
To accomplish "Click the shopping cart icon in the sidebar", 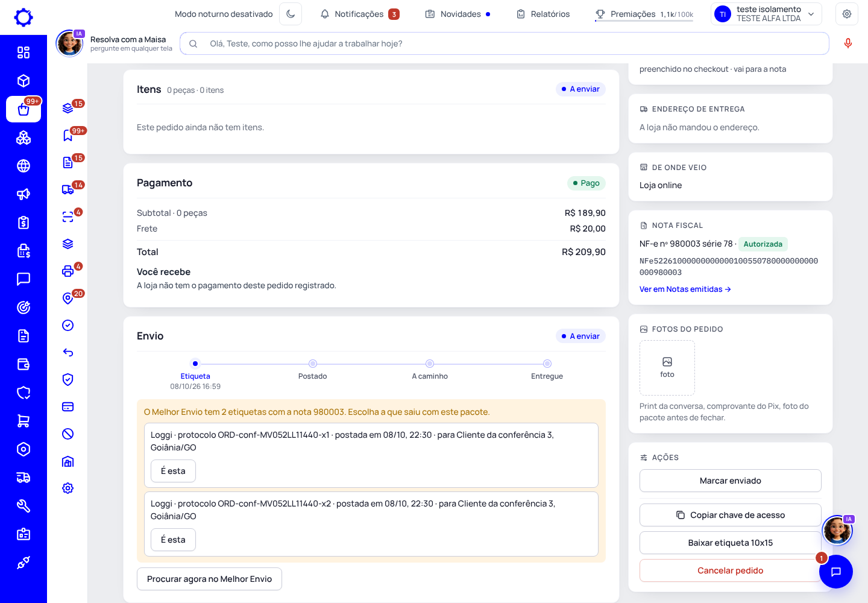I will pos(24,421).
